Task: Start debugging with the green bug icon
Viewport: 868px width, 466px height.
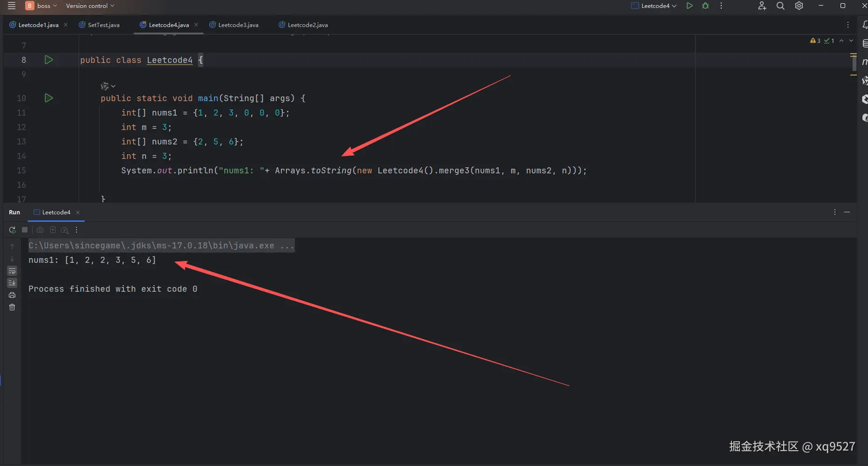Action: pos(705,6)
